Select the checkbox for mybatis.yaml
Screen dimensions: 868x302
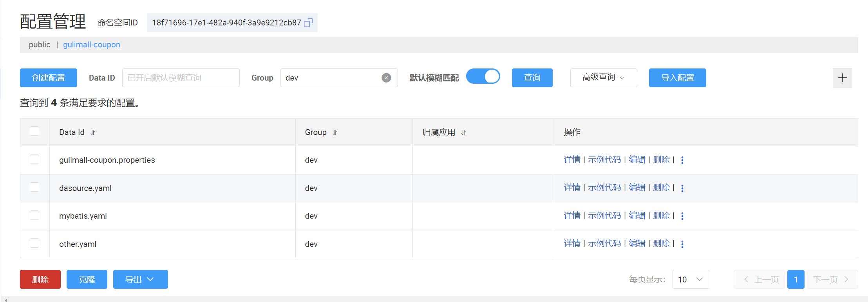tap(34, 215)
